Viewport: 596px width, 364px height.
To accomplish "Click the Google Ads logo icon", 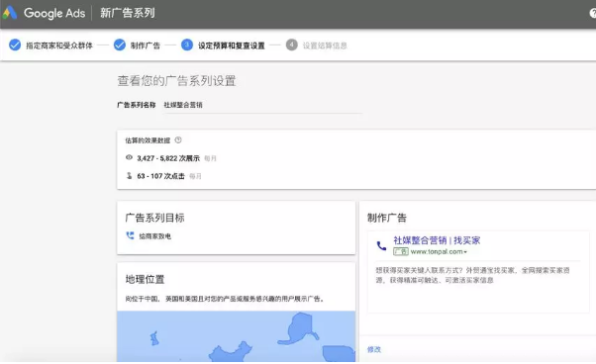I will 10,13.
